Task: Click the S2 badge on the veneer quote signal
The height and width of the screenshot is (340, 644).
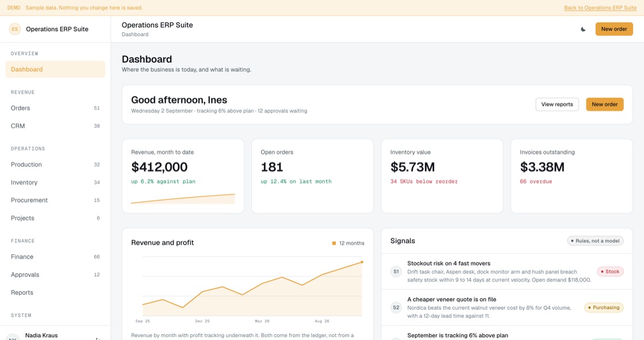Action: click(396, 308)
